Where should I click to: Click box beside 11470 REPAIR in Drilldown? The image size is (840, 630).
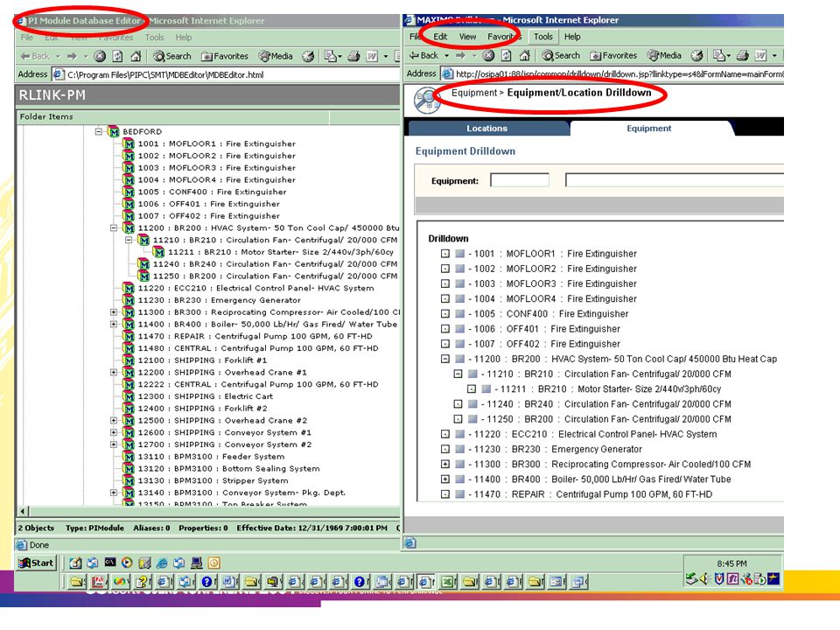pyautogui.click(x=445, y=493)
